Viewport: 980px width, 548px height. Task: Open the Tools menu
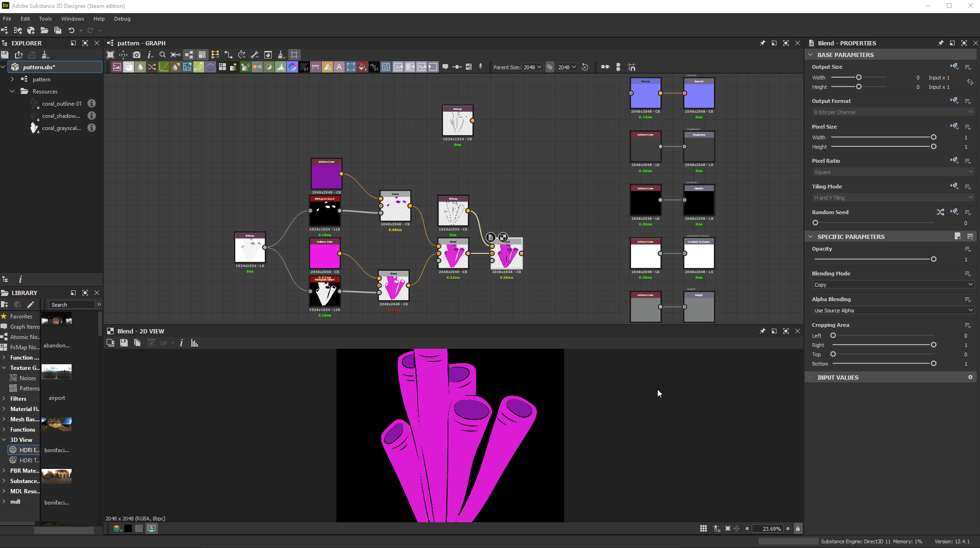pos(45,19)
